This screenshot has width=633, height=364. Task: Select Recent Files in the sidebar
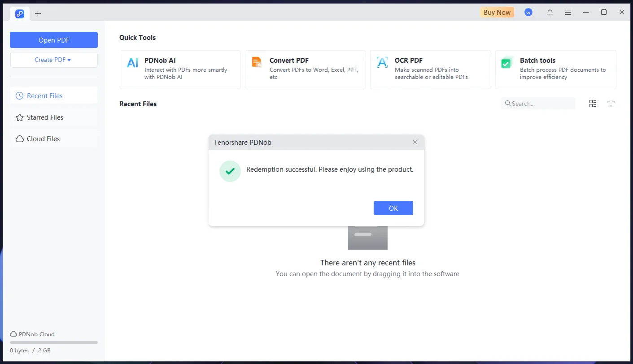point(54,95)
